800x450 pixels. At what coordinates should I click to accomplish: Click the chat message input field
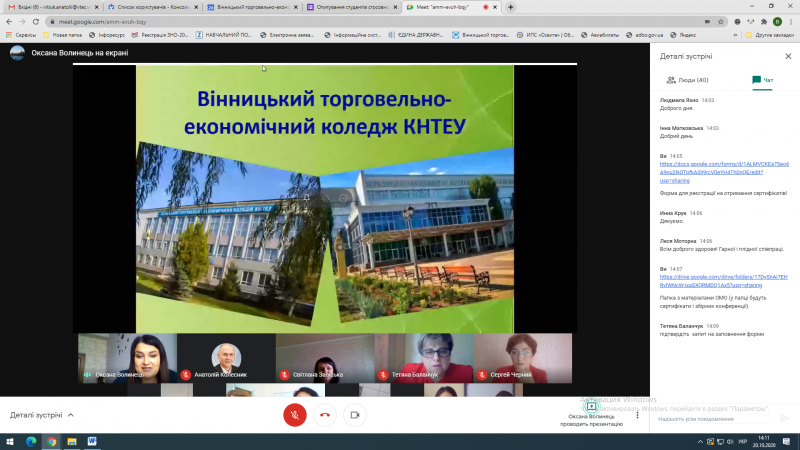point(714,419)
